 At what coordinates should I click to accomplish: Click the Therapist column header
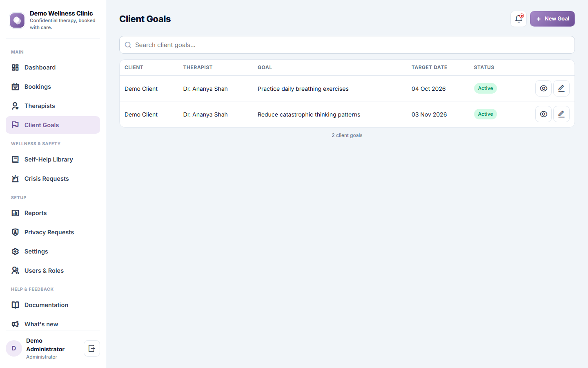(x=198, y=67)
